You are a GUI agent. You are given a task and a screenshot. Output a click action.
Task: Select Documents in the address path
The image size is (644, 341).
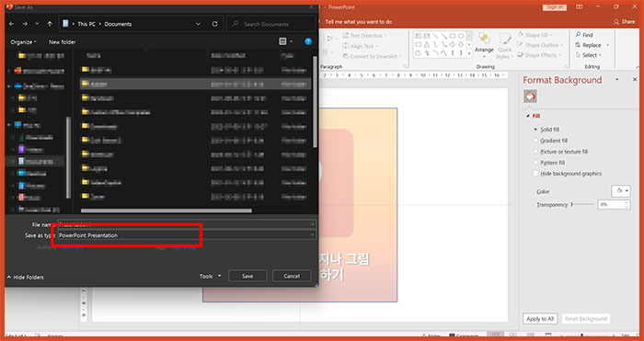(x=118, y=24)
